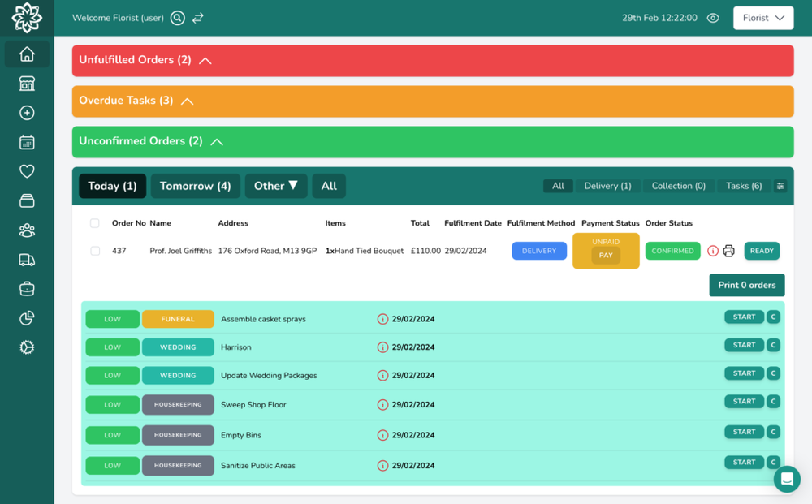Switch to the Tasks (6) filter tab
This screenshot has width=812, height=504.
742,186
